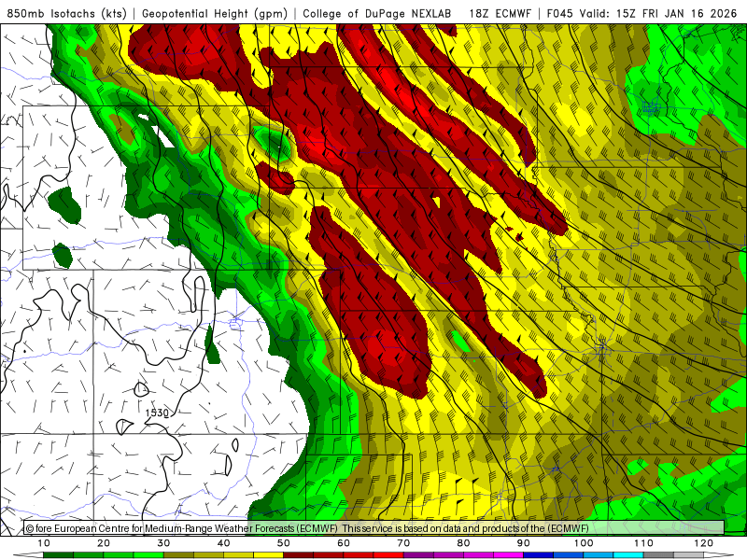Click the "18Z ECMWF" model run text
The width and height of the screenshot is (747, 560).
tap(500, 14)
